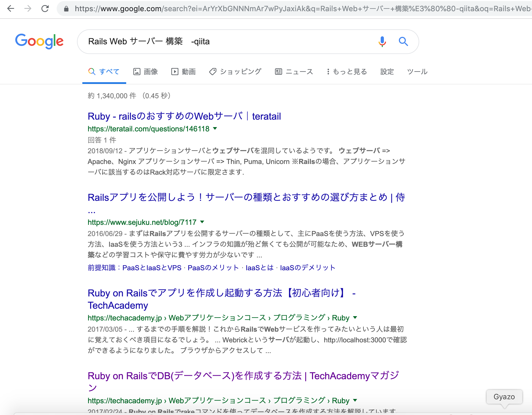Screen dimensions: 532x415
Task: Click the padlock site info icon
Action: pyautogui.click(x=66, y=9)
